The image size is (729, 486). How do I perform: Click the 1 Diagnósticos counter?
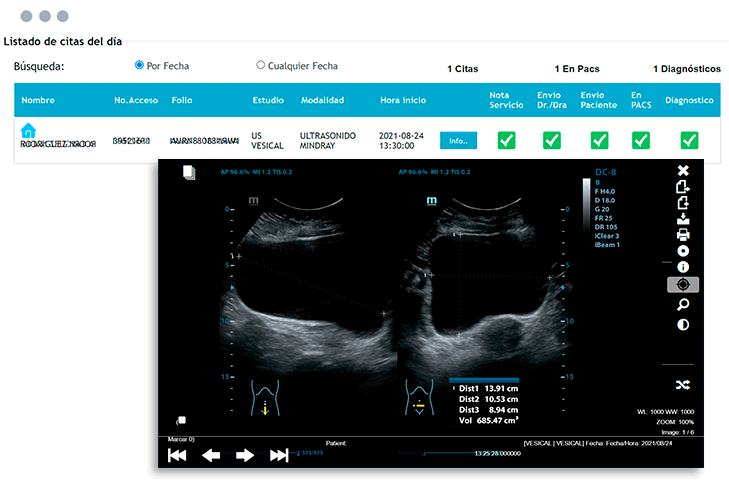[x=687, y=69]
